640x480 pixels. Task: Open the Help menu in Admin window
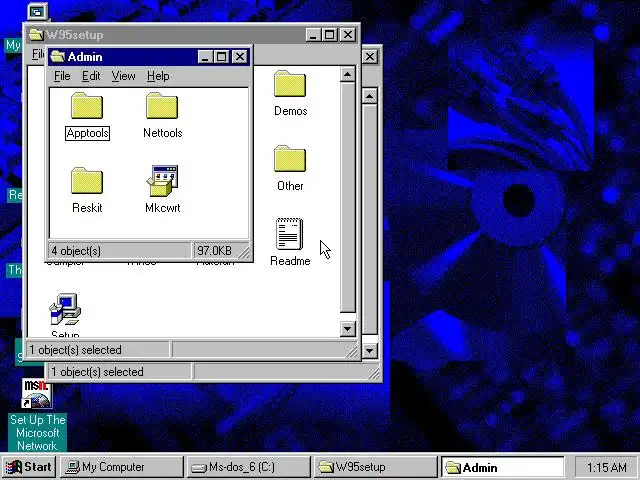158,76
